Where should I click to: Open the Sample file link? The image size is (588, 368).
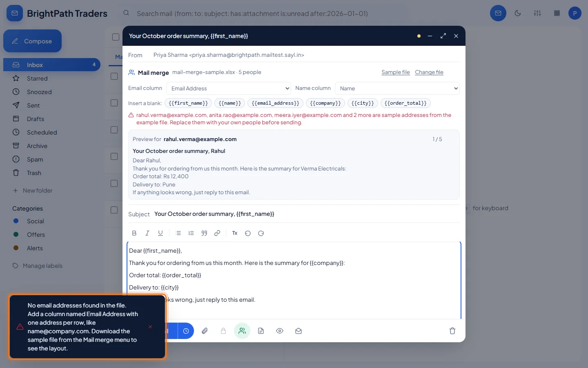[396, 72]
